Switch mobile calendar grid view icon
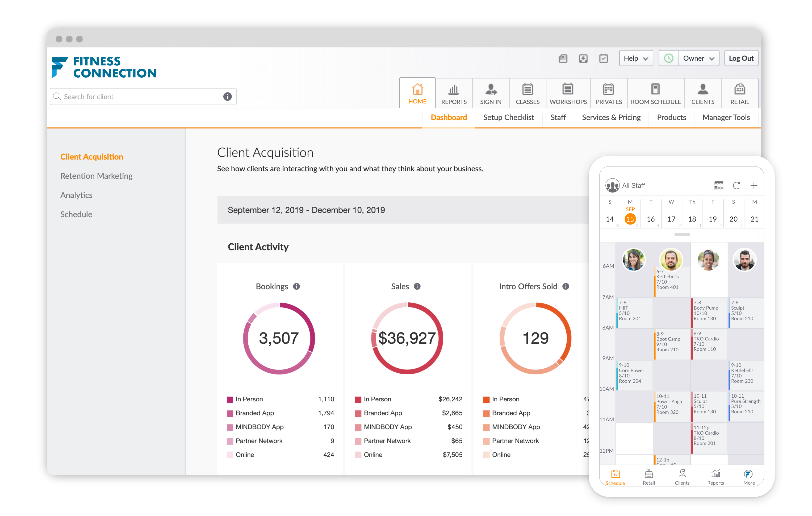Image resolution: width=812 pixels, height=516 pixels. pyautogui.click(x=719, y=185)
